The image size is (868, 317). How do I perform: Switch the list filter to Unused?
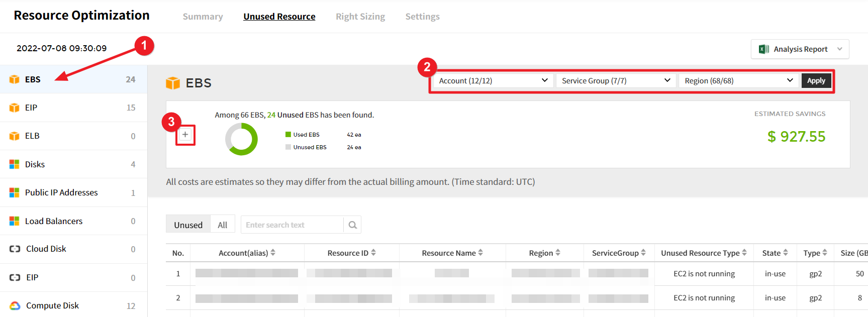point(188,225)
